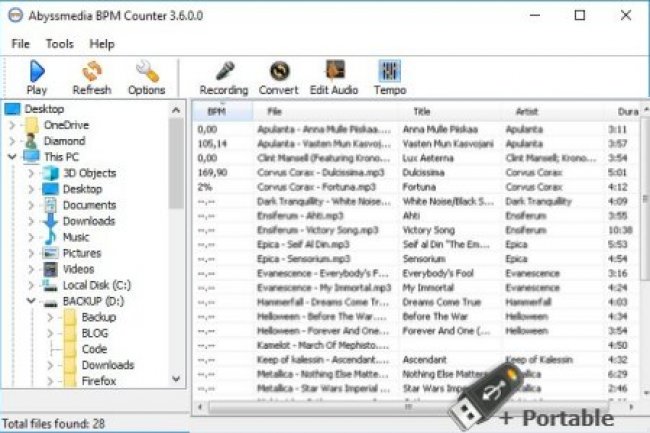Click the folder tree vertical scrollbar
This screenshot has height=433, width=650.
[177, 250]
